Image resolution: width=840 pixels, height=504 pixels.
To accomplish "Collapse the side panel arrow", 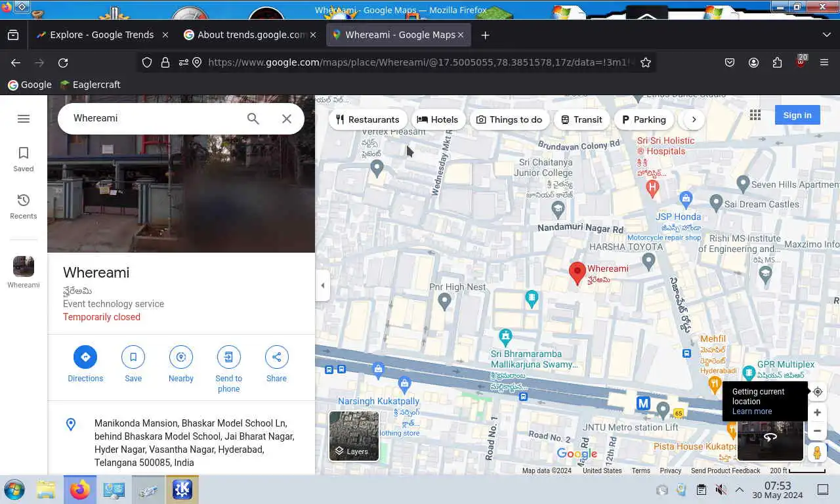I will click(x=322, y=285).
